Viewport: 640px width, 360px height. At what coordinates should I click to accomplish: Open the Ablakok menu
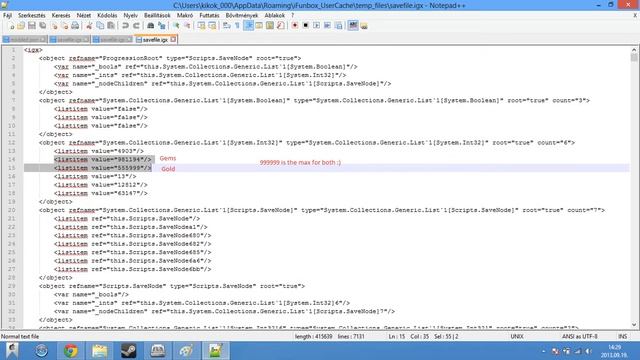pyautogui.click(x=275, y=15)
